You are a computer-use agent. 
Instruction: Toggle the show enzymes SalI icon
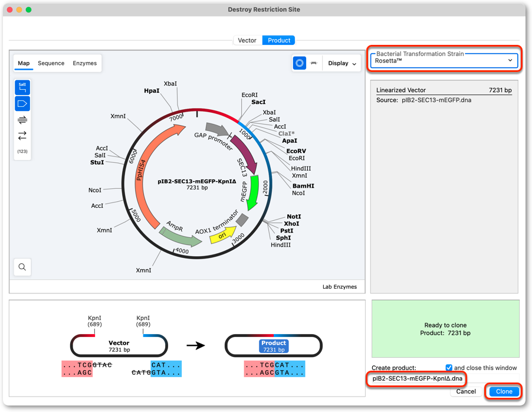[22, 87]
